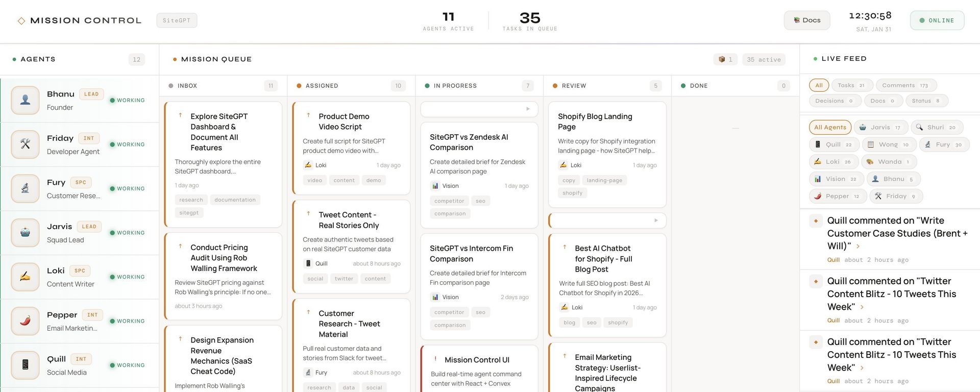
Task: Filter live feed by Pepper chip
Action: pyautogui.click(x=838, y=196)
